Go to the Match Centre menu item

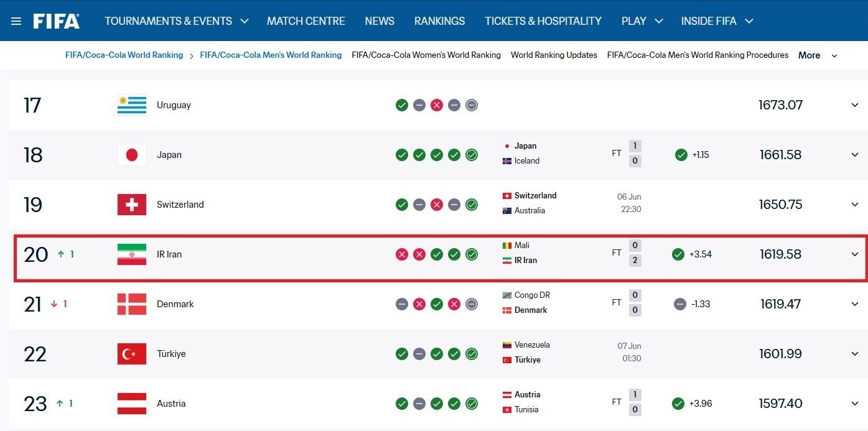tap(306, 21)
